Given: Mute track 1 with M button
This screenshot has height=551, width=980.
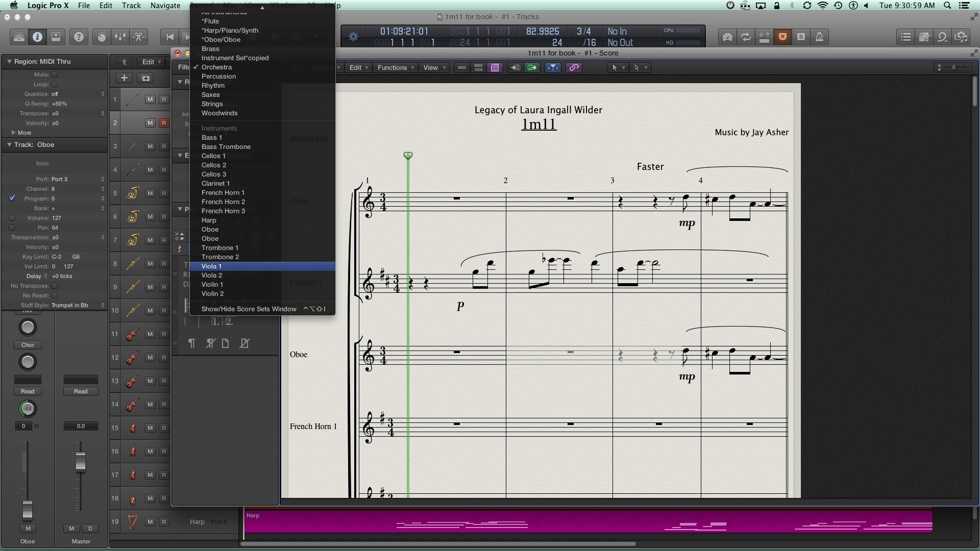Looking at the screenshot, I should pos(150,99).
